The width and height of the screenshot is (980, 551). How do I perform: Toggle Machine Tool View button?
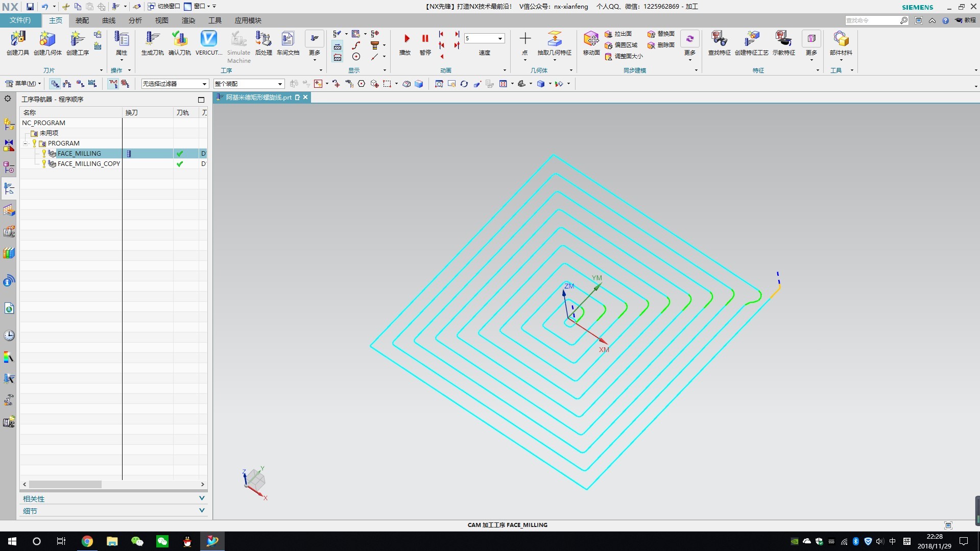pyautogui.click(x=67, y=84)
